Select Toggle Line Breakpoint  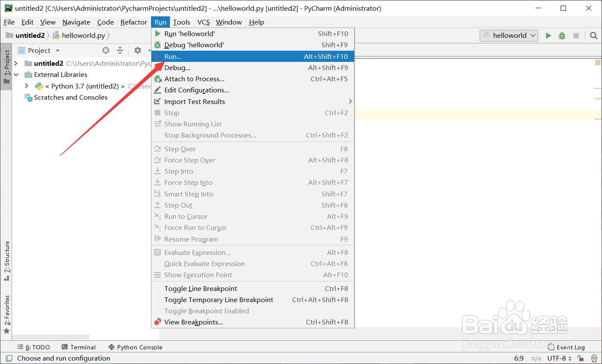[x=253, y=288]
